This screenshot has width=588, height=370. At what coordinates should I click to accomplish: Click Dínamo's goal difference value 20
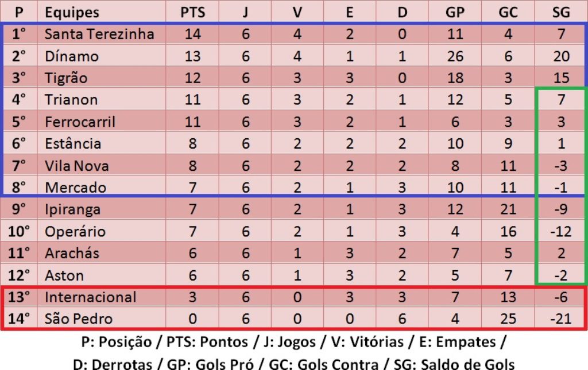click(x=561, y=56)
